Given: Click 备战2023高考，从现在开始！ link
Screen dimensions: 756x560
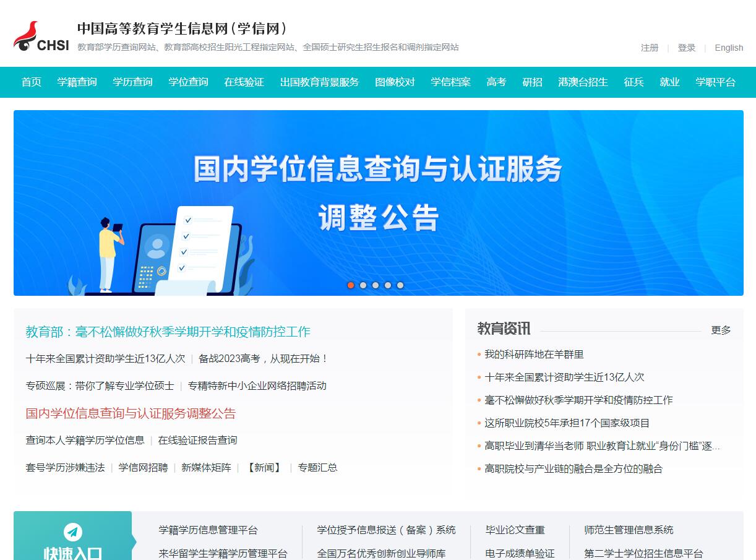Looking at the screenshot, I should [x=262, y=359].
